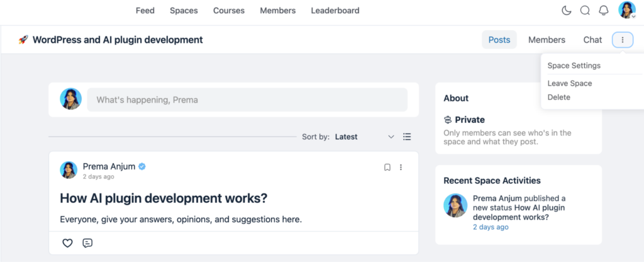This screenshot has width=644, height=262.
Task: Click the post body text Everyone, give your answers
Action: 180,219
